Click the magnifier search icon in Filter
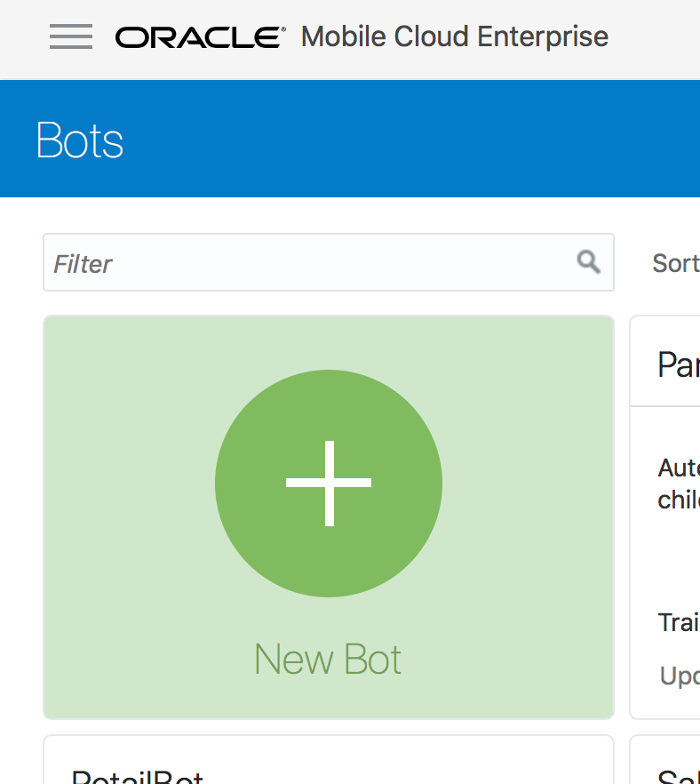This screenshot has height=784, width=700. (x=589, y=262)
